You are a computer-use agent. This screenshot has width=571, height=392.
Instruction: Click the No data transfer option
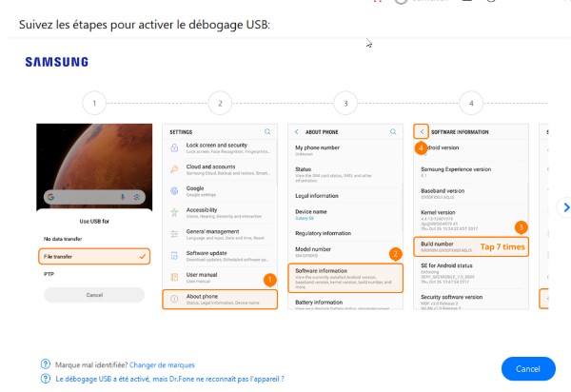63,239
